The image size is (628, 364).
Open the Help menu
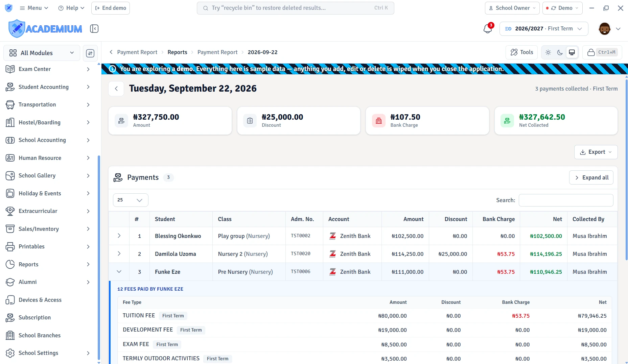point(71,8)
